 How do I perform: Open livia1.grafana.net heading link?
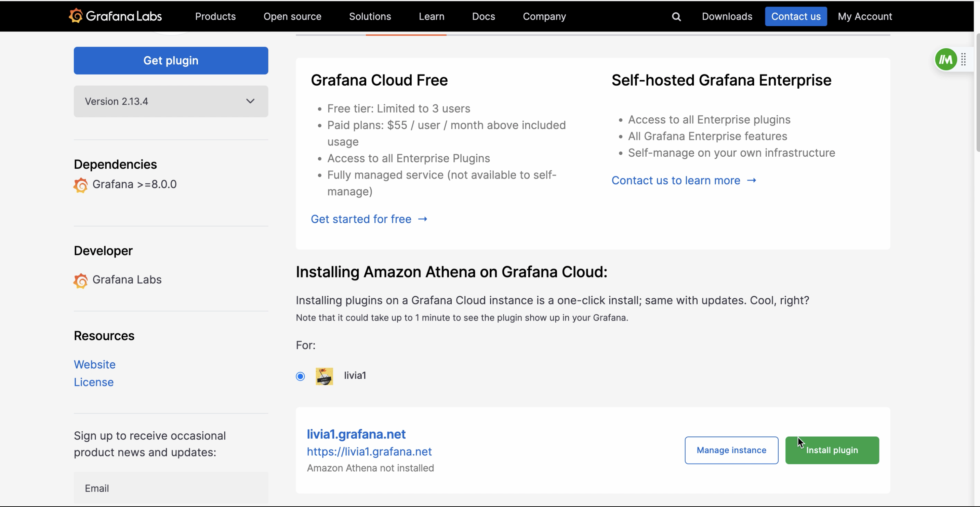[356, 434]
